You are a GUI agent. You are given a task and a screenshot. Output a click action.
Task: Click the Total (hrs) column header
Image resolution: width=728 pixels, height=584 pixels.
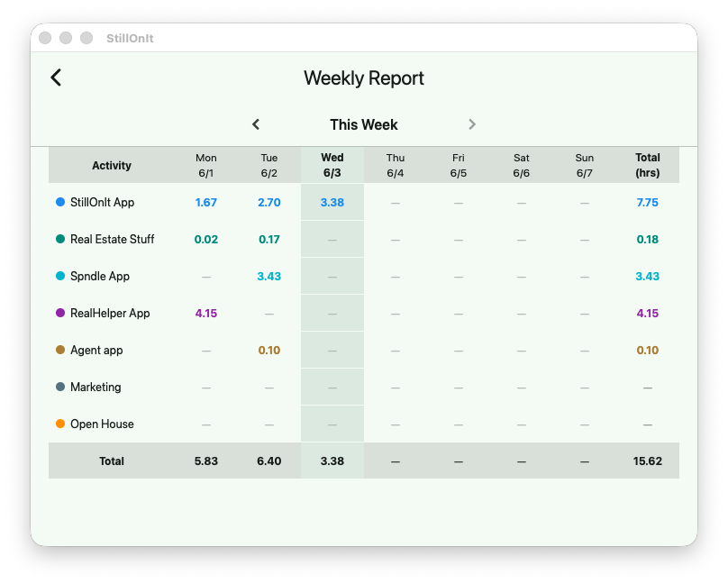click(648, 165)
